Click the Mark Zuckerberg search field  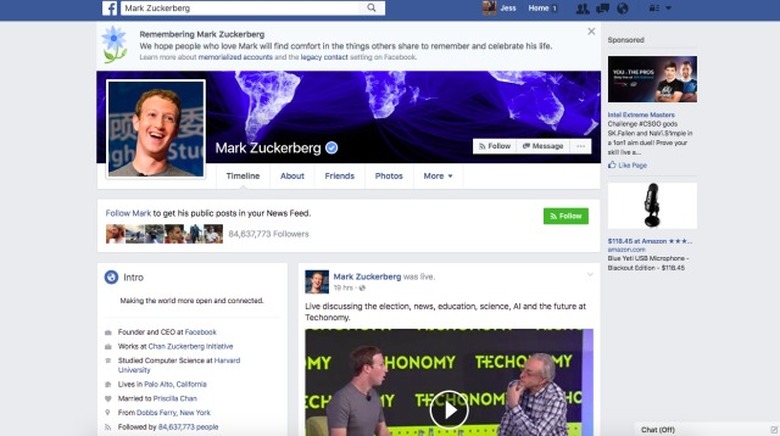243,8
